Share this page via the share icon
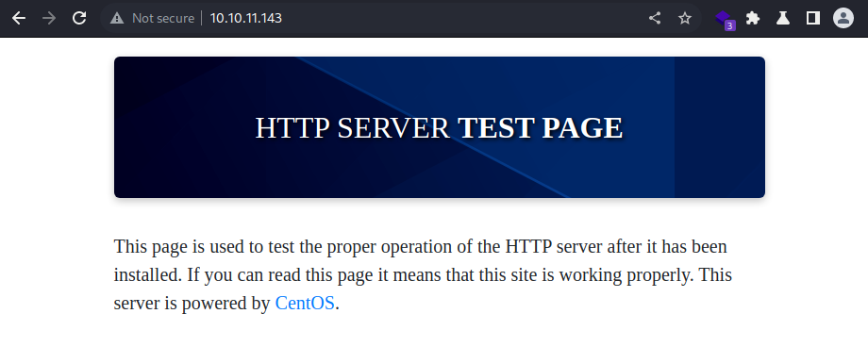 point(655,18)
